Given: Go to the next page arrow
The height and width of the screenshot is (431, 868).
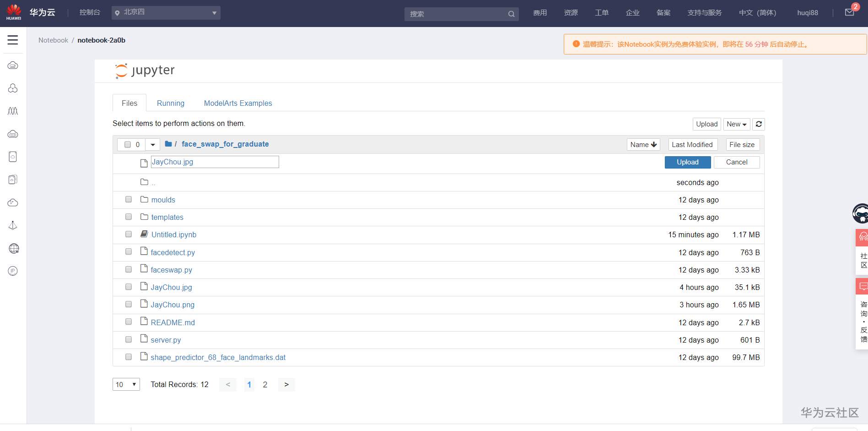Looking at the screenshot, I should (x=286, y=385).
